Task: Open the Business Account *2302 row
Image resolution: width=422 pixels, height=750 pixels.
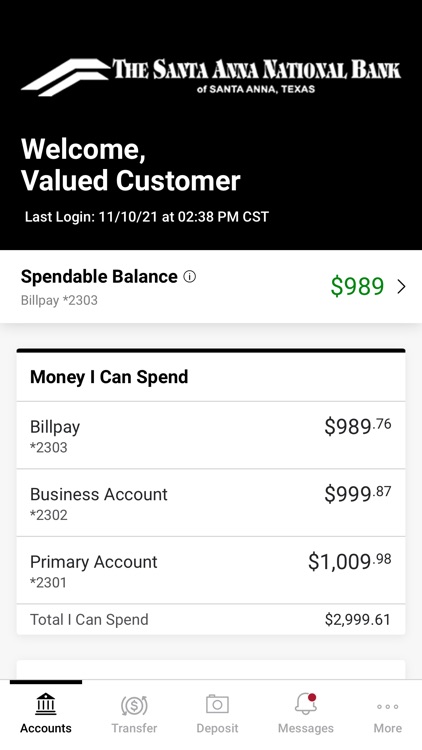Action: click(x=211, y=503)
